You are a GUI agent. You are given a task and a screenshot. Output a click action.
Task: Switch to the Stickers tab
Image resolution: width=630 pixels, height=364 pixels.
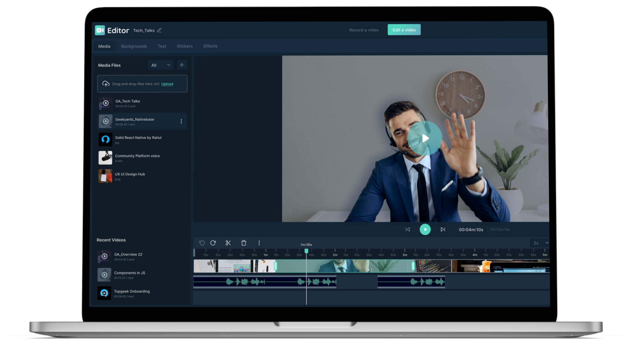184,46
